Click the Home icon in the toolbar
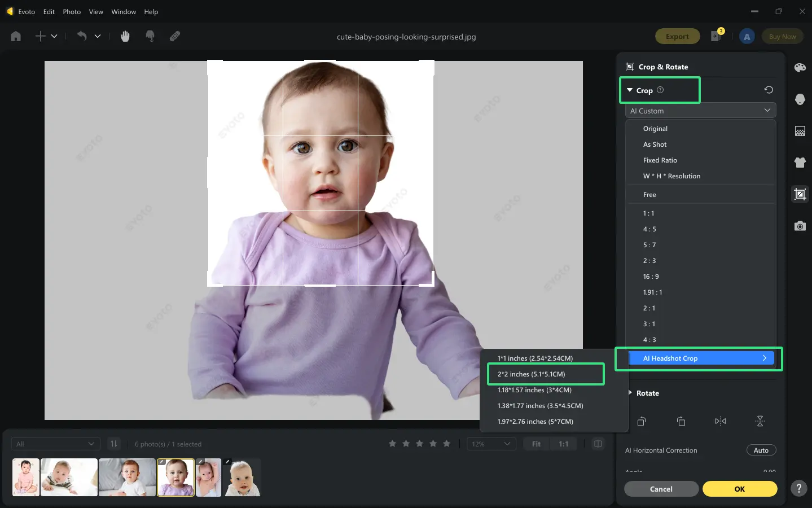812x508 pixels. pos(15,36)
